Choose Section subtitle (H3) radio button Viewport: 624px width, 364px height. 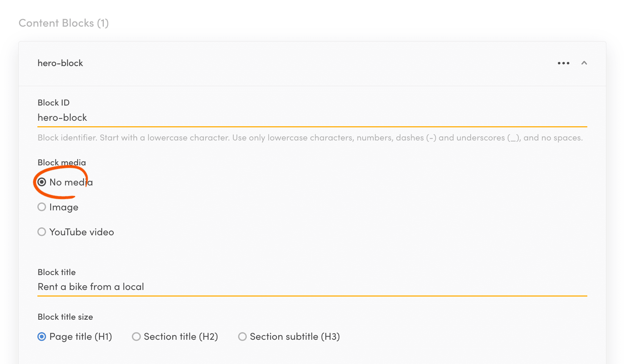tap(242, 337)
